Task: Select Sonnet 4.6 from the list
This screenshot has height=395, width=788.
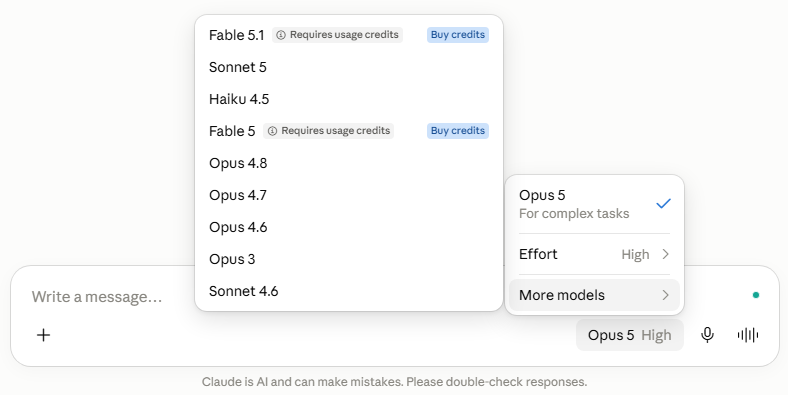Action: [349, 291]
